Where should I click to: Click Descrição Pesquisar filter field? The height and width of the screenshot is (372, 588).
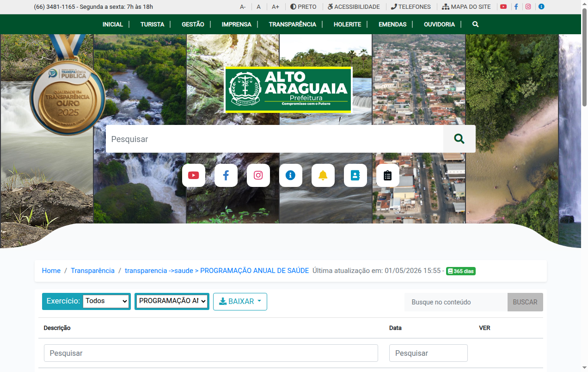pyautogui.click(x=211, y=353)
